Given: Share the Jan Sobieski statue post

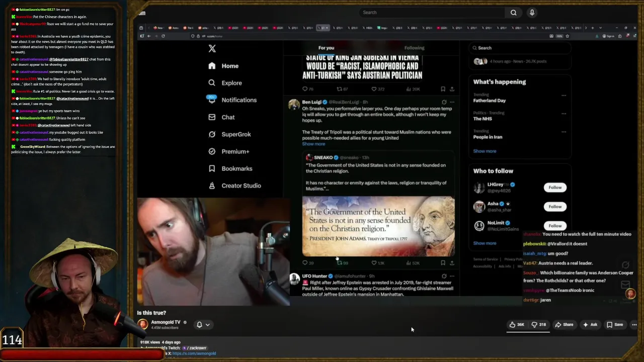Looking at the screenshot, I should pos(452,89).
